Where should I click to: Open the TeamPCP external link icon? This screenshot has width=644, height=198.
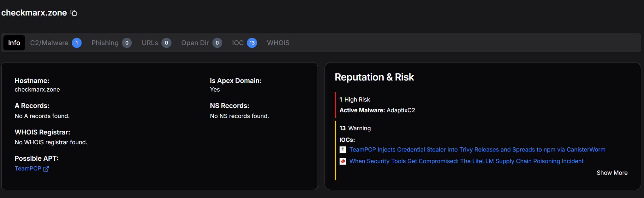coord(46,169)
